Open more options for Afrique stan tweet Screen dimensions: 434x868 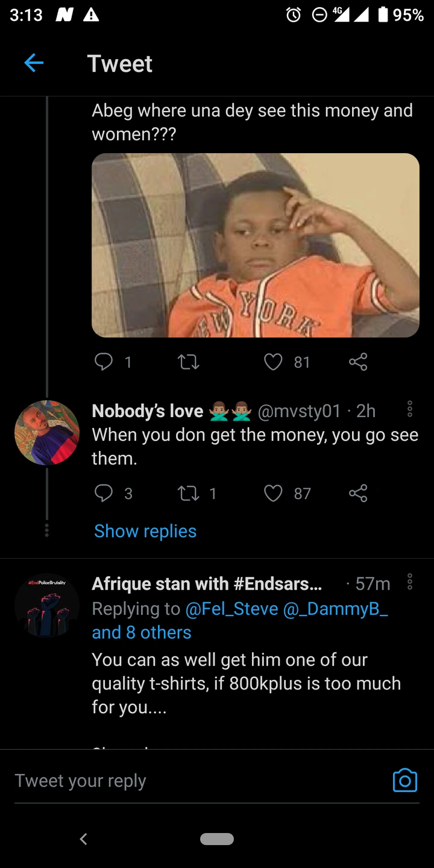pos(410,582)
